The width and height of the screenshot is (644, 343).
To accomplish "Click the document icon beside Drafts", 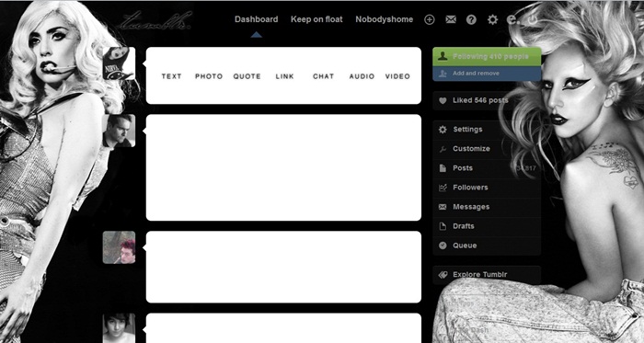I will (443, 226).
